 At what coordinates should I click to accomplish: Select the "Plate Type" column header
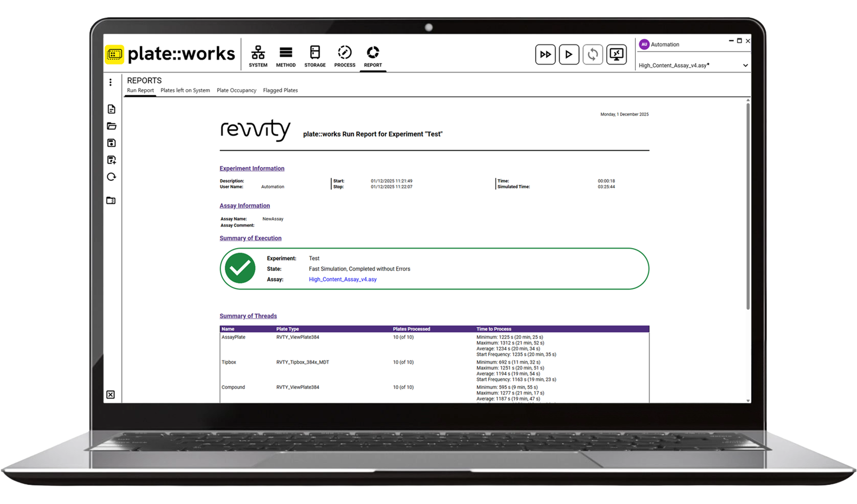coord(287,329)
